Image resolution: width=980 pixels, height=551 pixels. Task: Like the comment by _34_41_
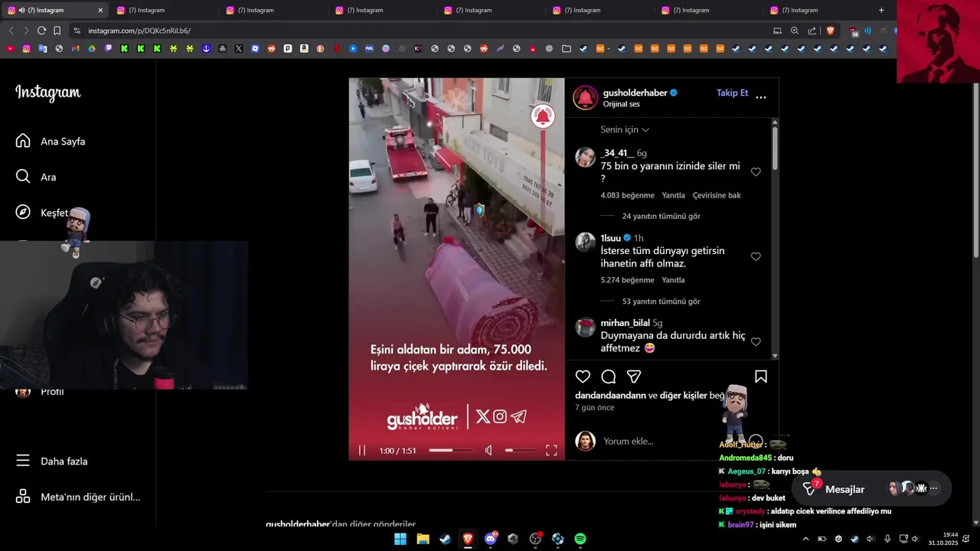point(756,172)
